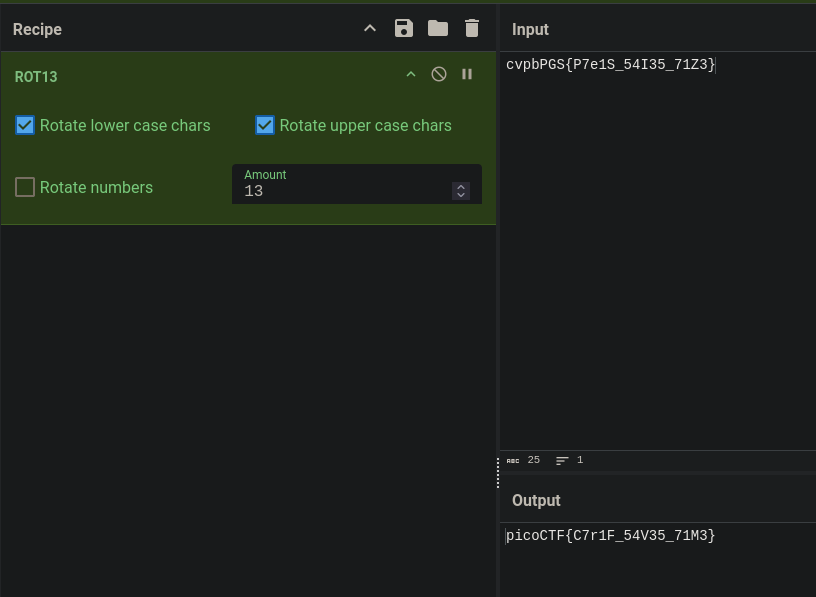
Task: Collapse ROT13 arguments using its chevron
Action: pos(411,74)
